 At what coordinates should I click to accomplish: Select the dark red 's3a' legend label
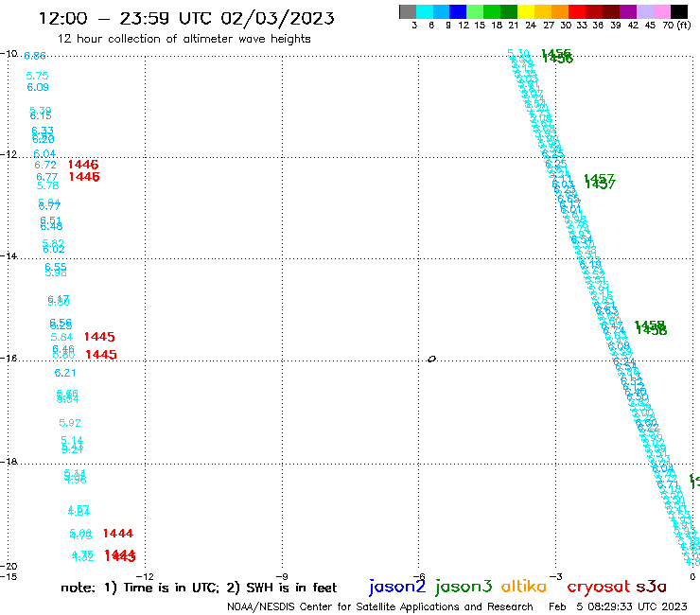coord(652,587)
